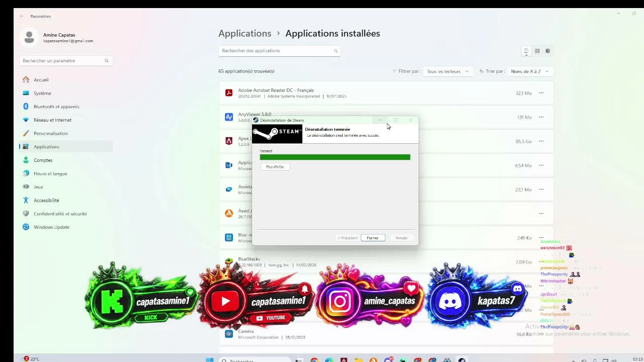
Task: Click the '22,1 Mo' size value
Action: (523, 190)
